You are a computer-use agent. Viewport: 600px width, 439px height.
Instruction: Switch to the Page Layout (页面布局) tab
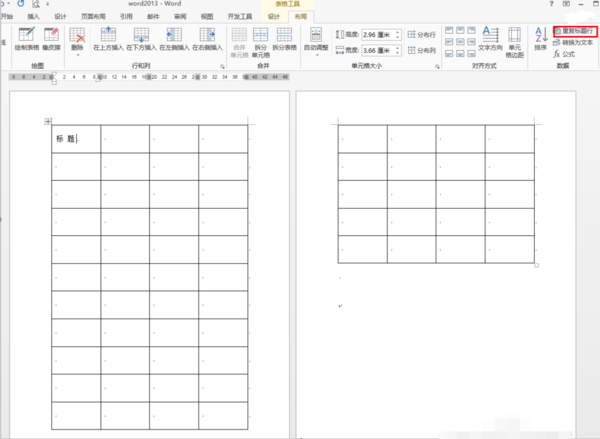93,16
